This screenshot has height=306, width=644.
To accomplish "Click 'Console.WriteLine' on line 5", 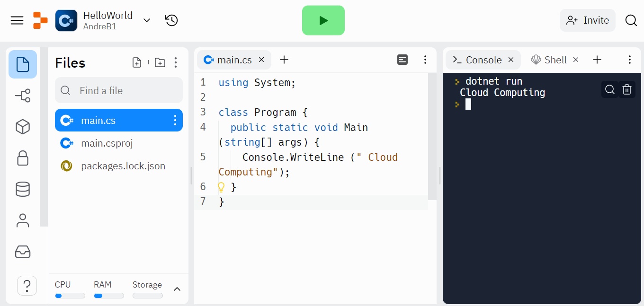I will pos(293,157).
